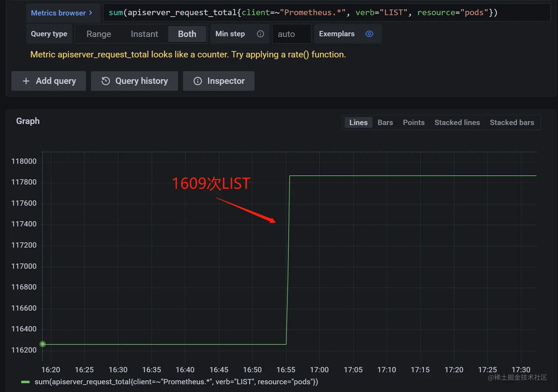Click the Query history clock icon
558x392 pixels.
106,81
